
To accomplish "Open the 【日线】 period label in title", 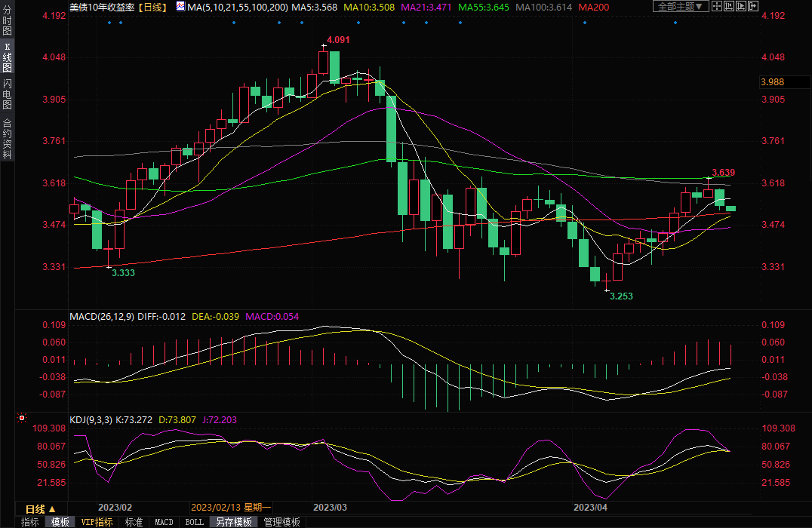I will coord(155,6).
